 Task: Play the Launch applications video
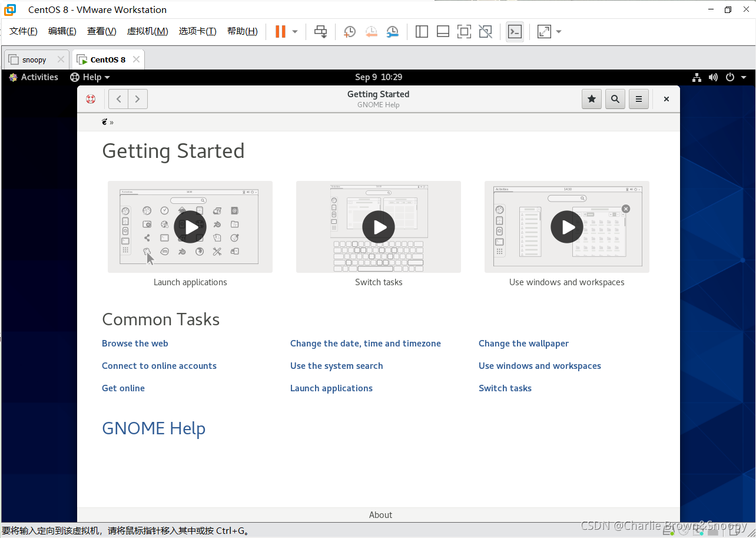(x=190, y=227)
